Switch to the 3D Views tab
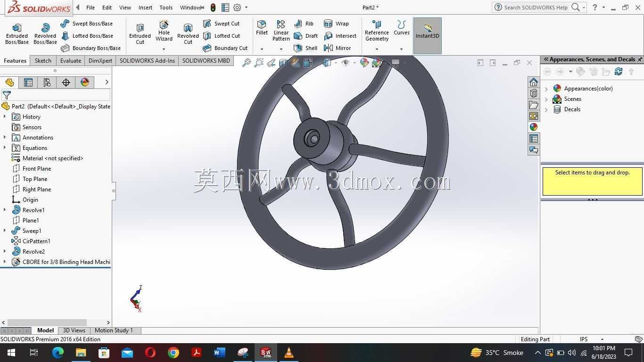The height and width of the screenshot is (362, 644). click(74, 330)
